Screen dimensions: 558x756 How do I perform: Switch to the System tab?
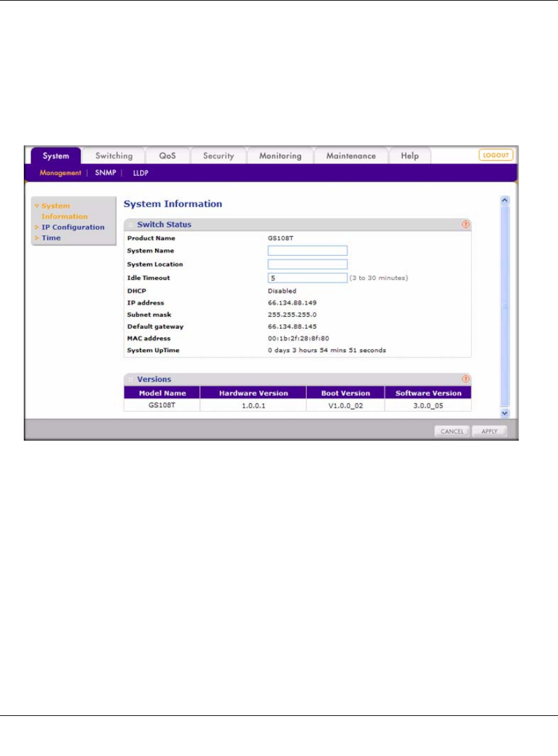point(56,156)
